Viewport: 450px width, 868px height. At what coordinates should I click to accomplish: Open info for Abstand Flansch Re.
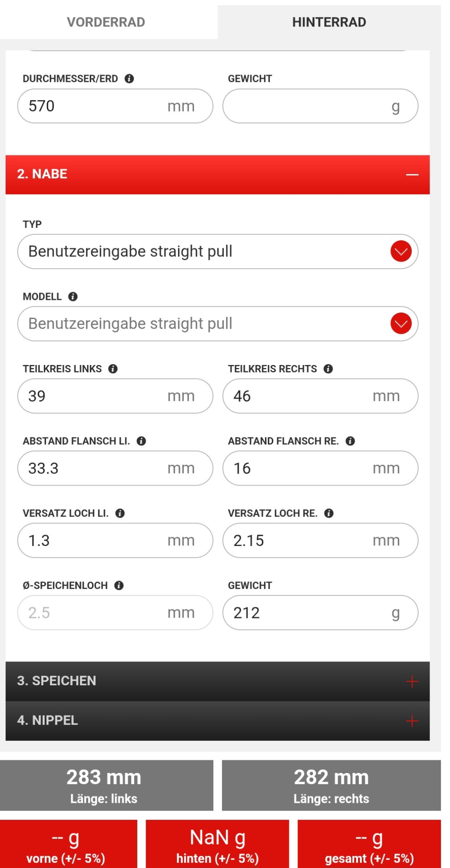[350, 441]
